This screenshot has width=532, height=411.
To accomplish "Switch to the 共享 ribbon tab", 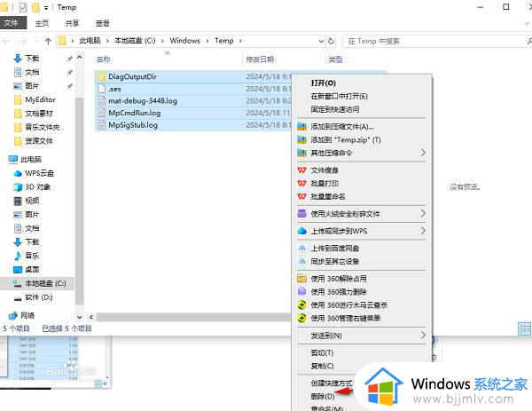I will (x=72, y=23).
